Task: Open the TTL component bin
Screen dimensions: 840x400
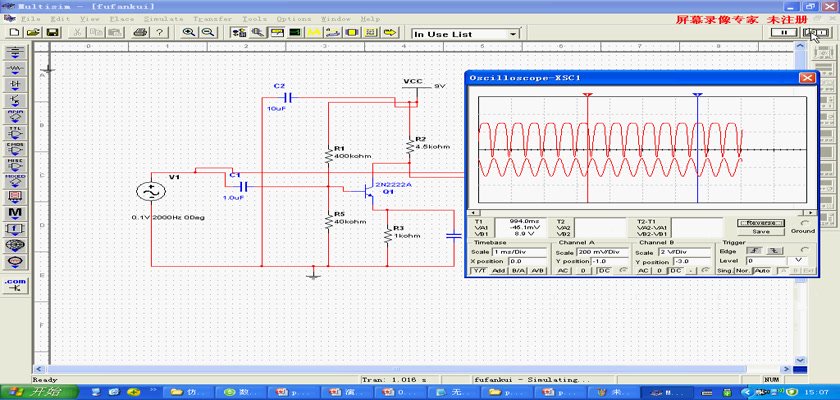Action: click(16, 134)
